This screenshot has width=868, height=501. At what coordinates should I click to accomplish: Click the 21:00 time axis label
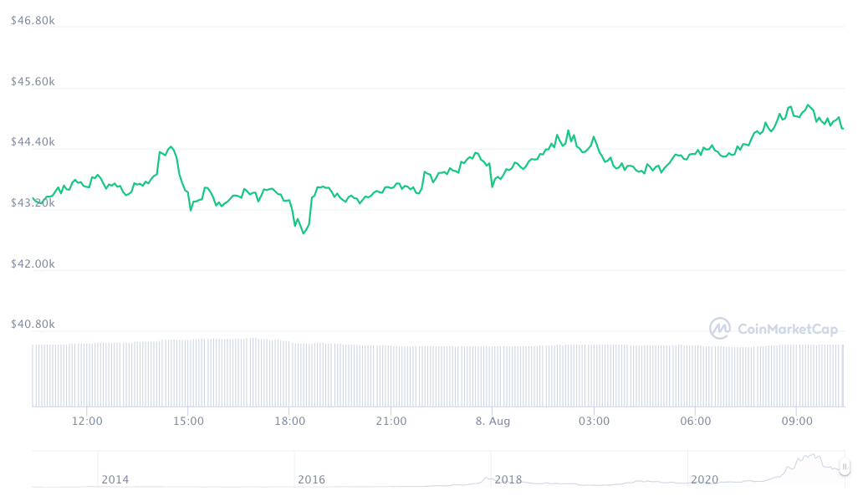(x=391, y=422)
